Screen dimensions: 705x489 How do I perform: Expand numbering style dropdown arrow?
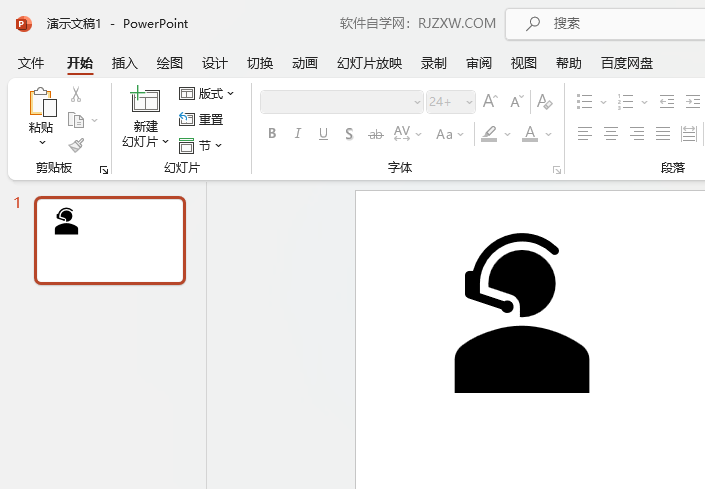click(x=644, y=102)
